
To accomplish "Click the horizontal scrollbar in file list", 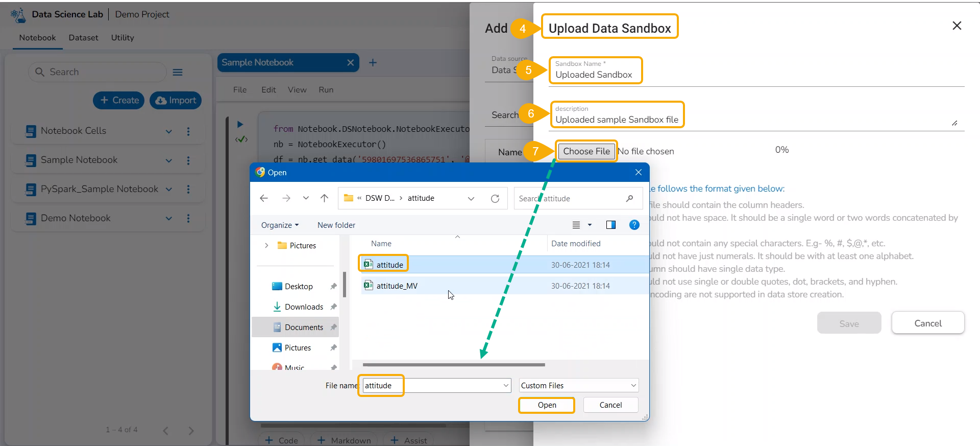I will pyautogui.click(x=454, y=365).
